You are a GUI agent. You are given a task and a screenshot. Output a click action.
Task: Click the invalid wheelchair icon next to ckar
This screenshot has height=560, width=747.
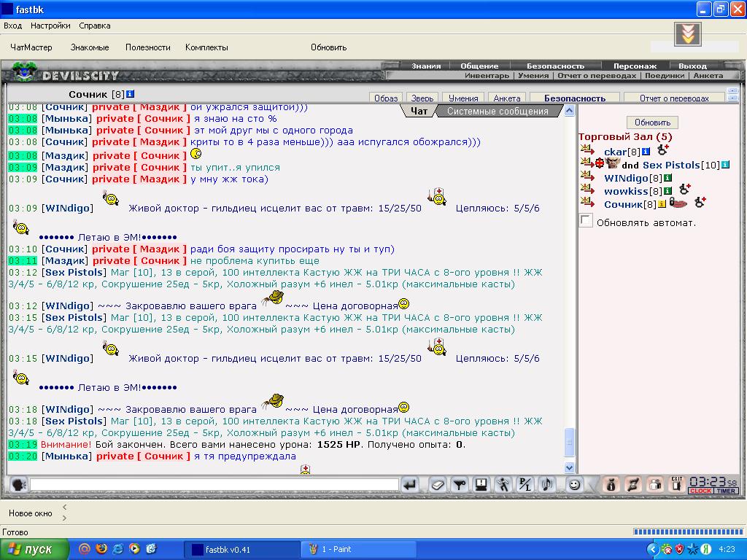(x=662, y=150)
